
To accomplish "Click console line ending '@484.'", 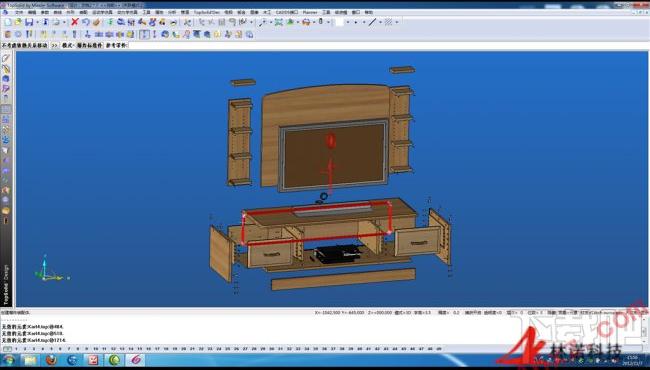I will 33,327.
